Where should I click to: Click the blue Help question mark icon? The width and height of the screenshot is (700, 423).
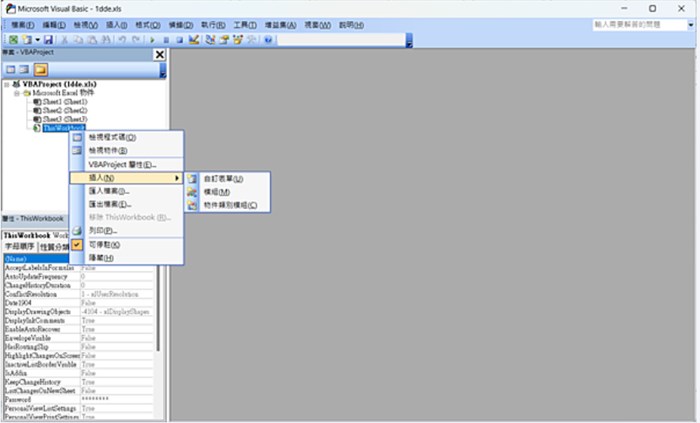(268, 39)
